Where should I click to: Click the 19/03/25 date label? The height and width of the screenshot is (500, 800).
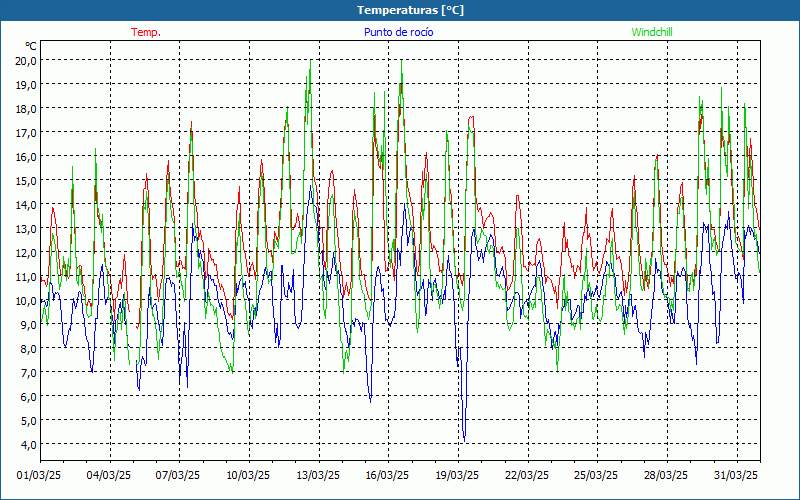tap(457, 476)
